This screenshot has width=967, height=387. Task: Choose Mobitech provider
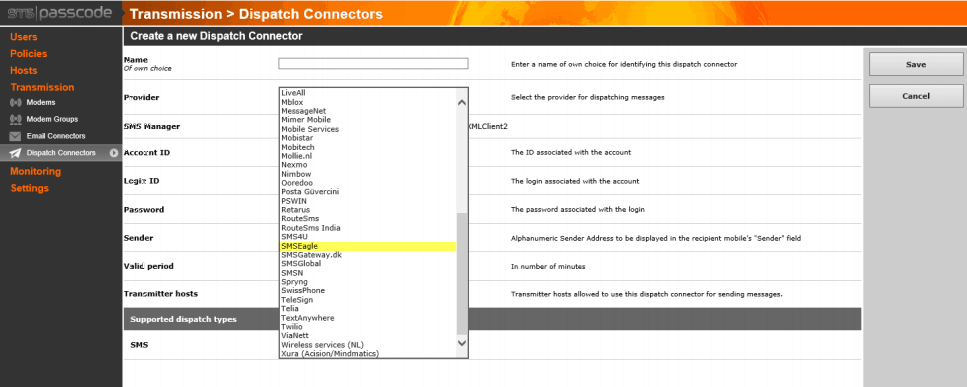click(x=297, y=147)
